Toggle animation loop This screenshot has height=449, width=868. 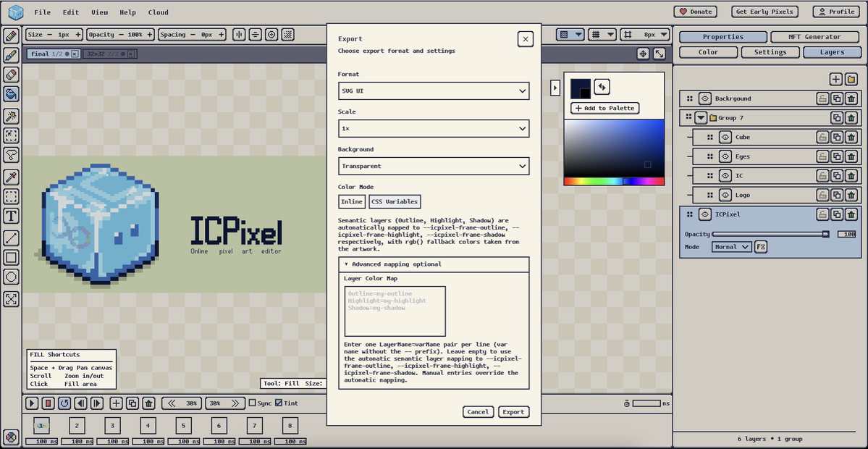(x=64, y=403)
